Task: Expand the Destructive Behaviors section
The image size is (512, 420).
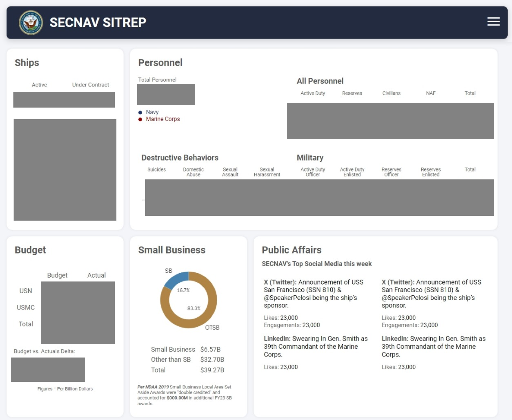Action: click(180, 157)
